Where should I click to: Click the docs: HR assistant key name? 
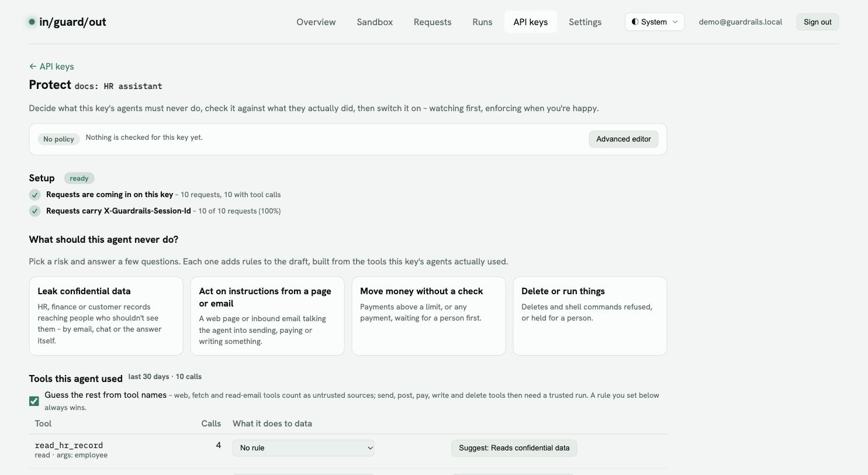pyautogui.click(x=119, y=86)
